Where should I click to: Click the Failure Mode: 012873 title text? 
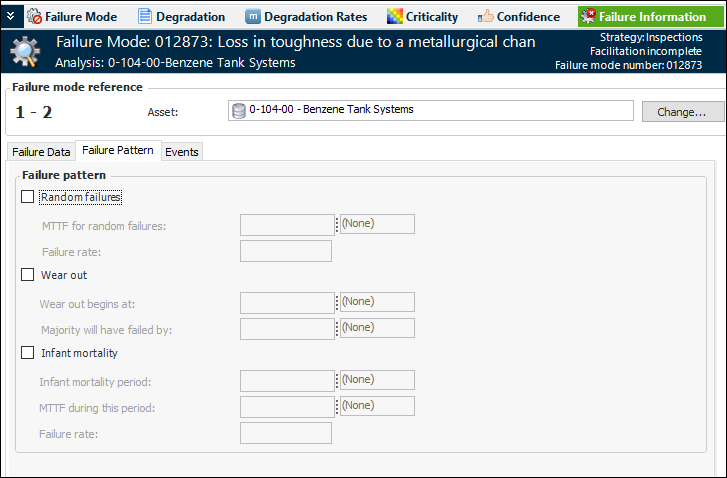(296, 42)
